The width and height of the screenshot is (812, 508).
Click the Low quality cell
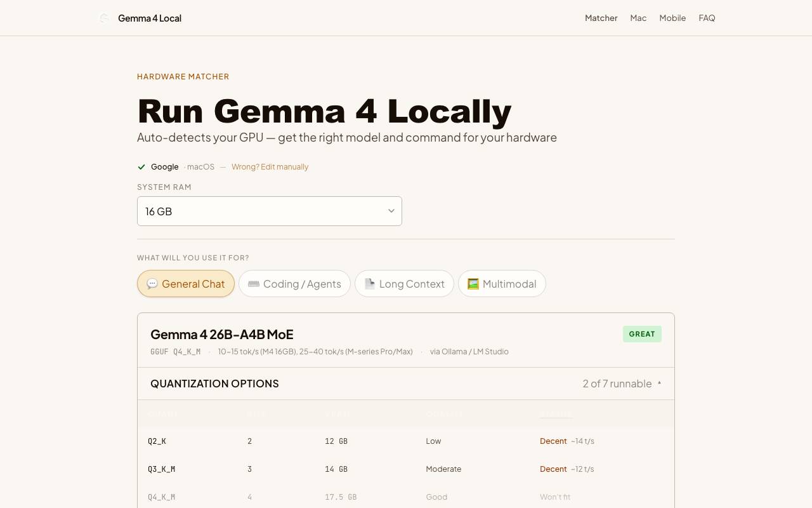433,441
